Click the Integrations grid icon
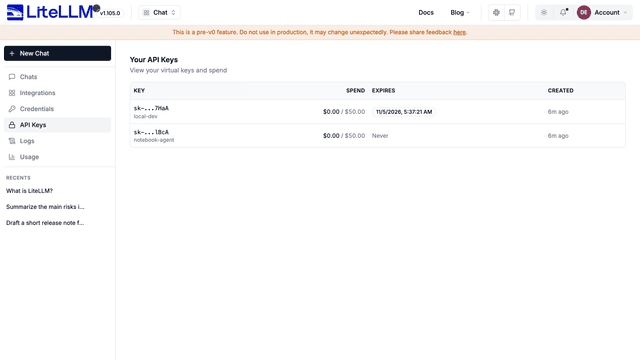Screen dimensions: 640x360 [x=12, y=93]
